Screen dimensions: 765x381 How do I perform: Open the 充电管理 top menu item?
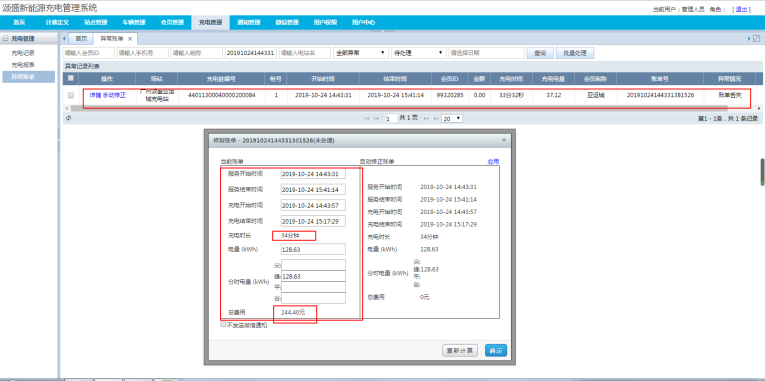[210, 22]
